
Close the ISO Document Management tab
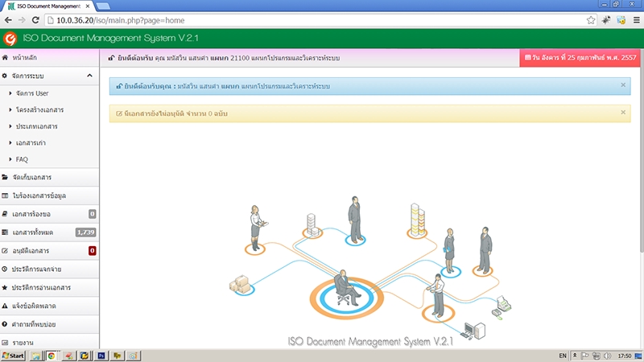tap(88, 6)
